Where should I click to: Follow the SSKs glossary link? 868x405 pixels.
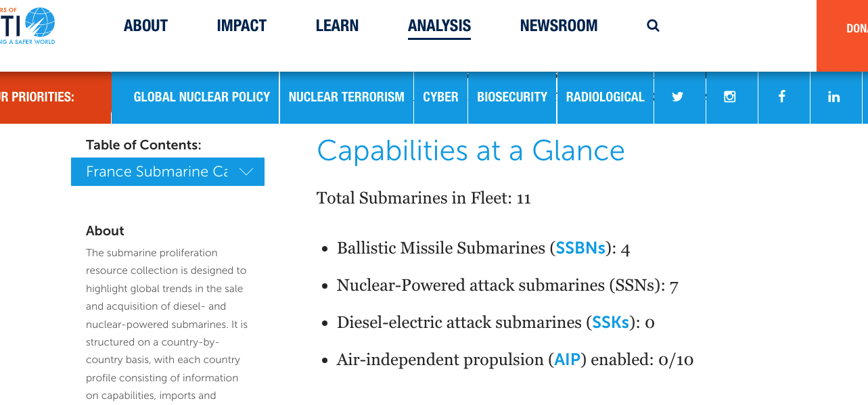[x=611, y=323]
